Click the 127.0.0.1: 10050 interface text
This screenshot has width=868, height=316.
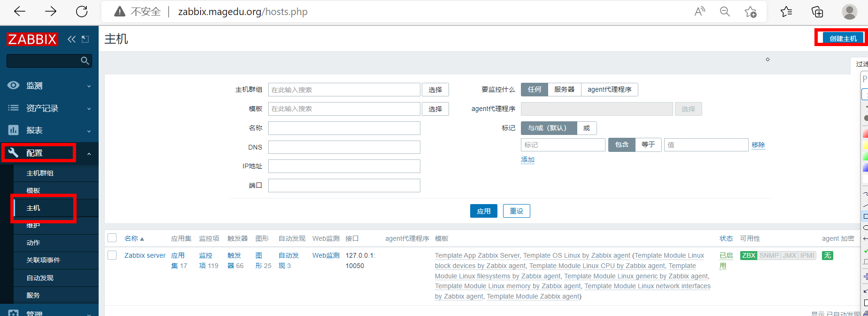tap(361, 261)
